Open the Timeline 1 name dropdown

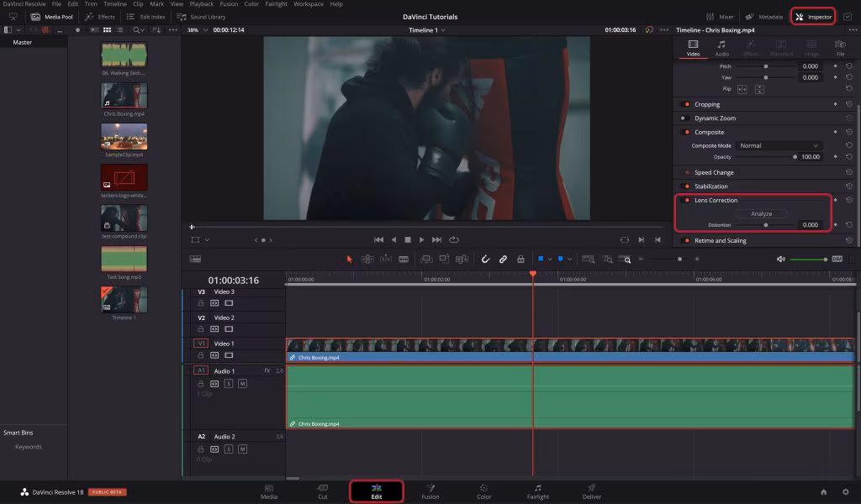[x=426, y=30]
